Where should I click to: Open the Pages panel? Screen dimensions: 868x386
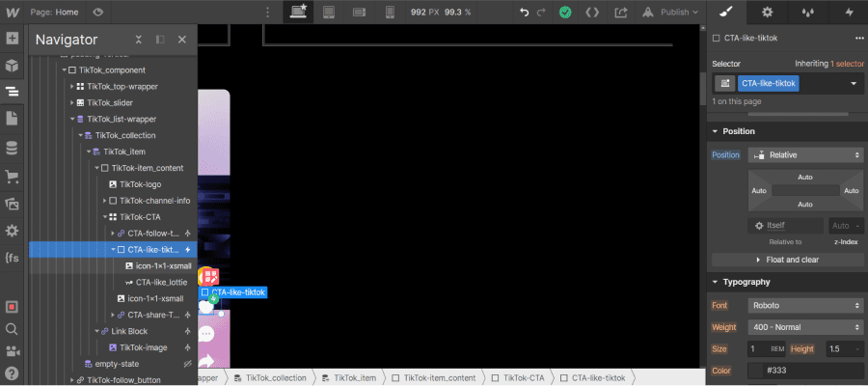[13, 119]
